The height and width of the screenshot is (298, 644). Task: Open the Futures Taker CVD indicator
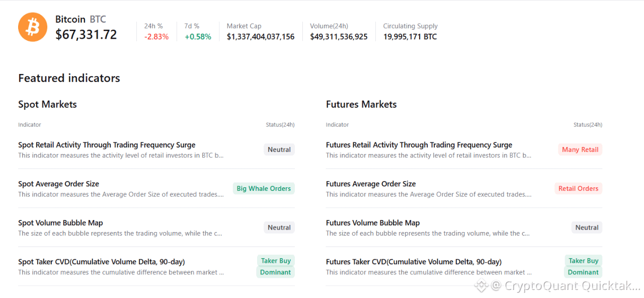tap(414, 262)
